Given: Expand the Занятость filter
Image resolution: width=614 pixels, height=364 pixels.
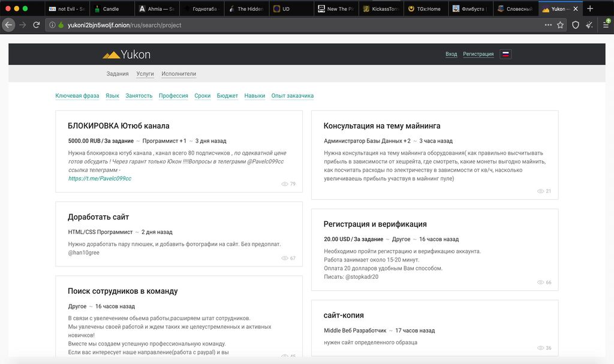Looking at the screenshot, I should pos(139,96).
